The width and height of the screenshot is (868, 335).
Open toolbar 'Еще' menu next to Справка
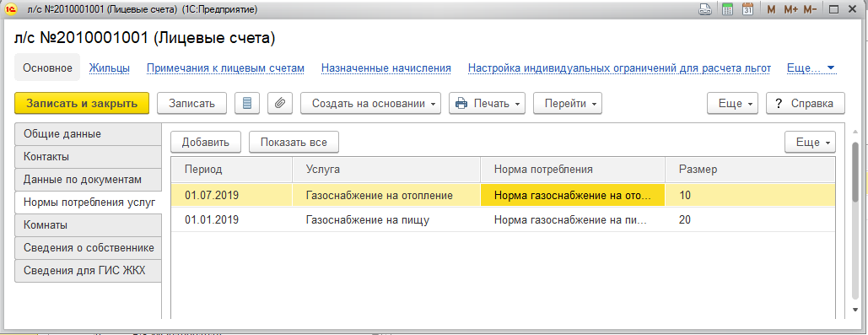click(x=732, y=103)
